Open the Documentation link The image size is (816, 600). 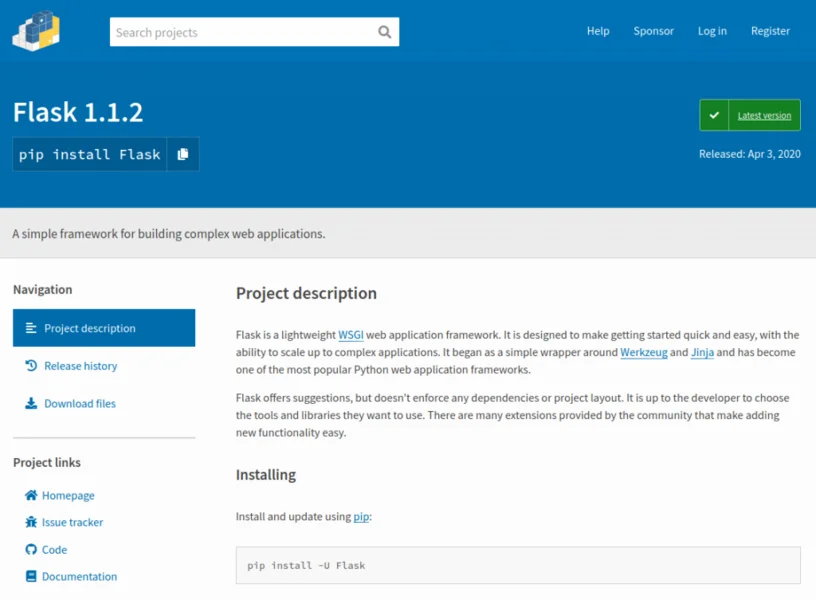tap(80, 577)
